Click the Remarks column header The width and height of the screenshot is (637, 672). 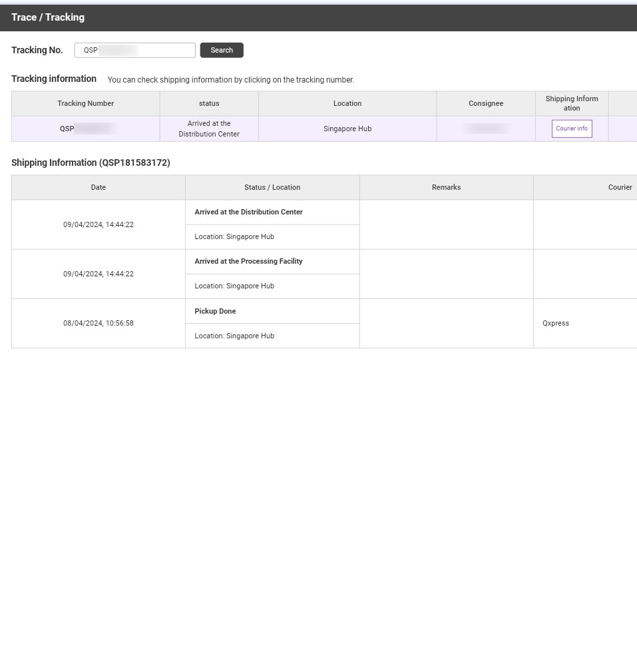click(x=446, y=187)
